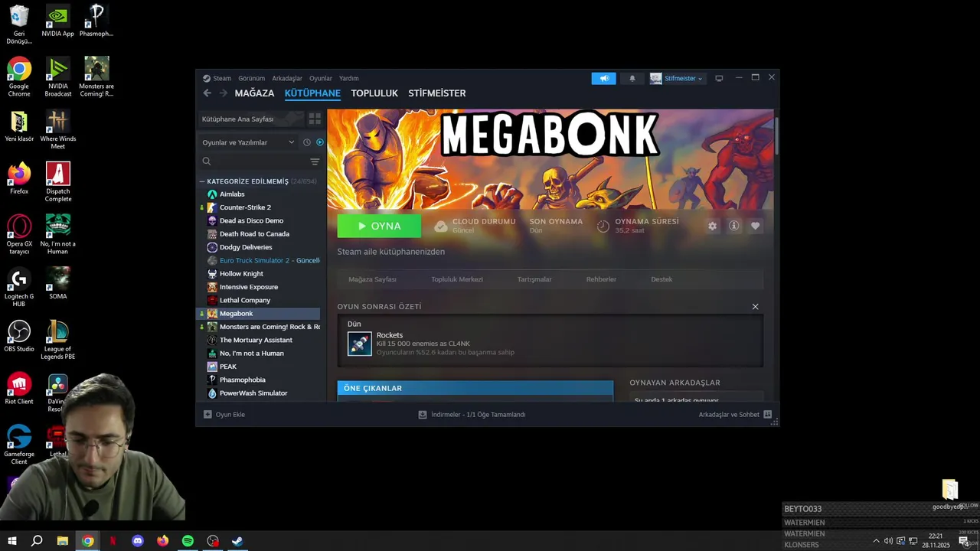This screenshot has width=980, height=551.
Task: Switch to the TOPLULUK tab
Action: [x=374, y=93]
